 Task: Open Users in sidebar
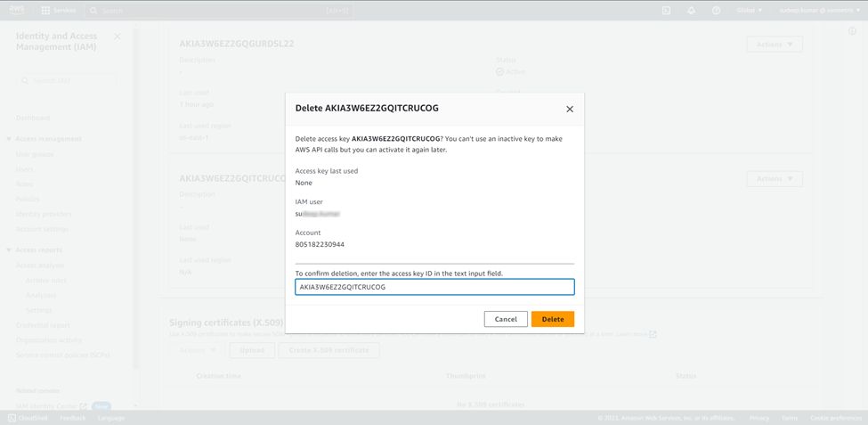coord(24,169)
